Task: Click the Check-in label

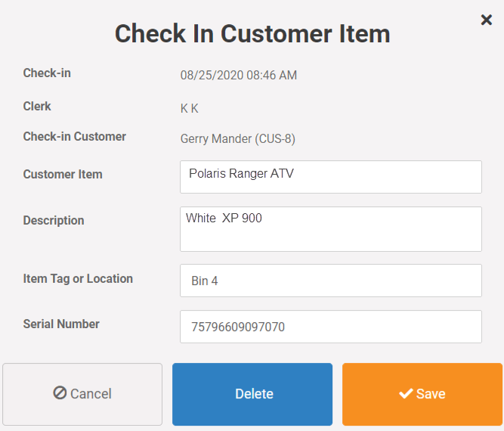Action: (x=47, y=73)
